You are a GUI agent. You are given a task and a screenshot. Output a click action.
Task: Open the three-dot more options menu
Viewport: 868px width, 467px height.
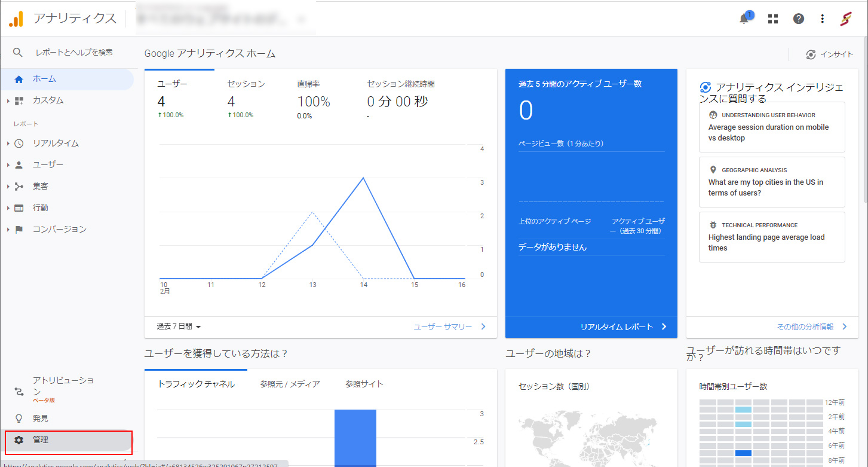coord(823,19)
